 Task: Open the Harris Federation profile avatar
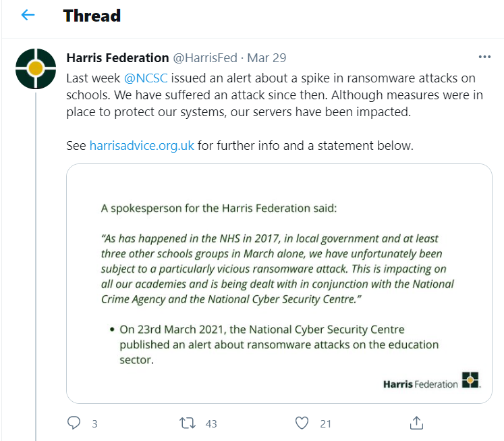click(36, 69)
